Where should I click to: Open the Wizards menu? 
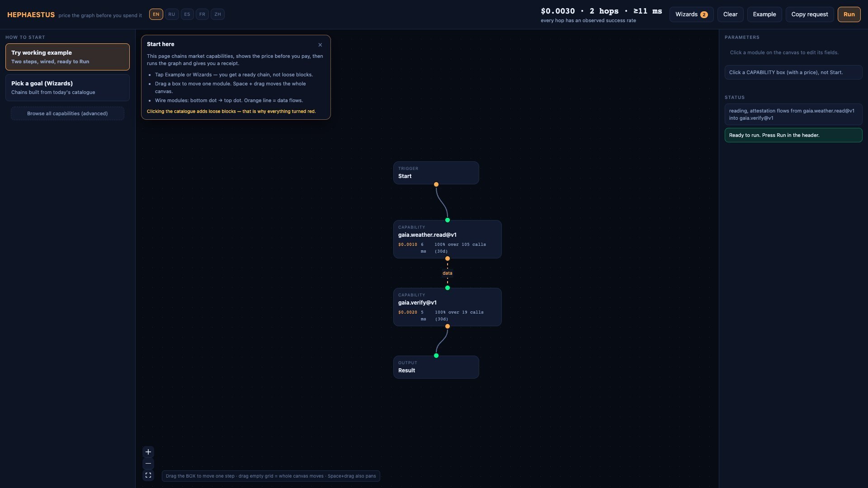[x=691, y=14]
